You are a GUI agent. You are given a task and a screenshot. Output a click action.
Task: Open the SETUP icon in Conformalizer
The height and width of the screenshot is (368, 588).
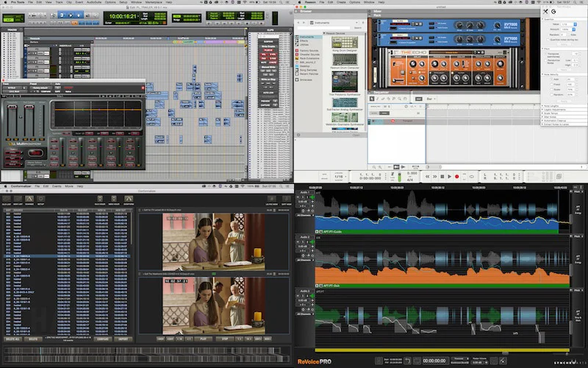point(41,199)
